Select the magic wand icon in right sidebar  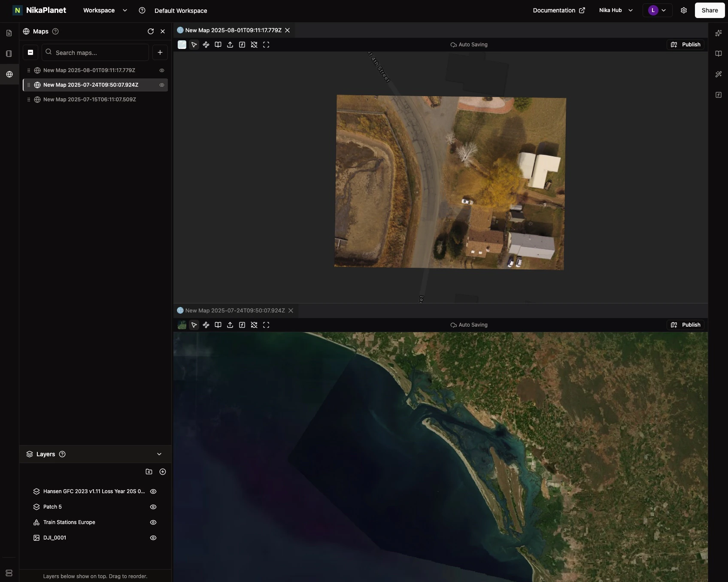(719, 74)
